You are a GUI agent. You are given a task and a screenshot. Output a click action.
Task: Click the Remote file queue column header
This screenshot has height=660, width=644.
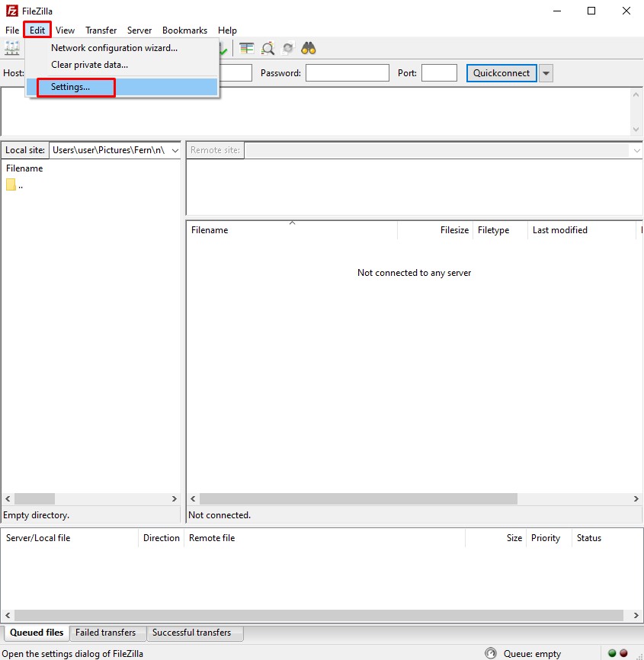[325, 538]
